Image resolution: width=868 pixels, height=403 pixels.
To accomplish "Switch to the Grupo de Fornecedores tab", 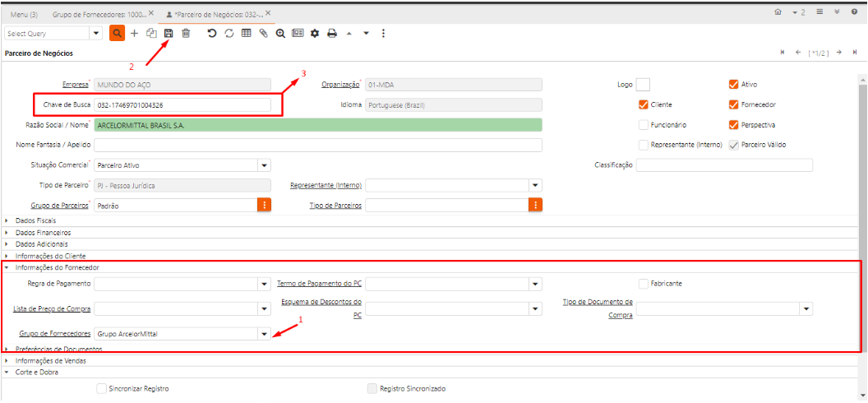I will coord(99,13).
